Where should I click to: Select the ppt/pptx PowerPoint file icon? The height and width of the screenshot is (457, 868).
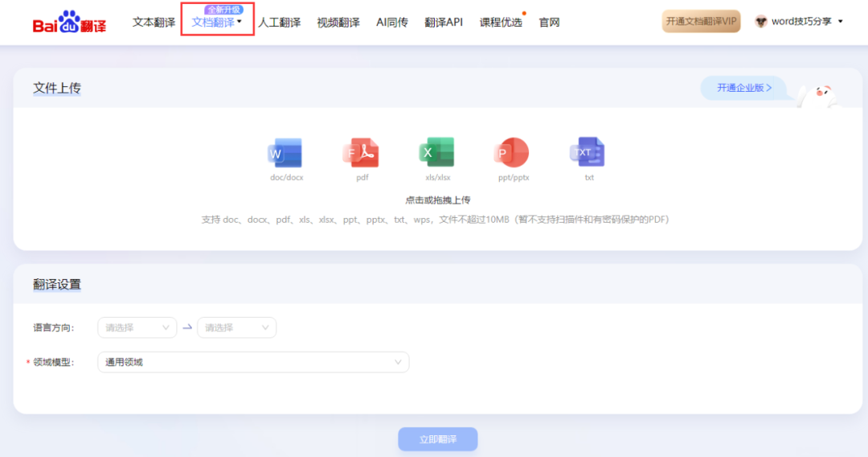click(x=511, y=152)
